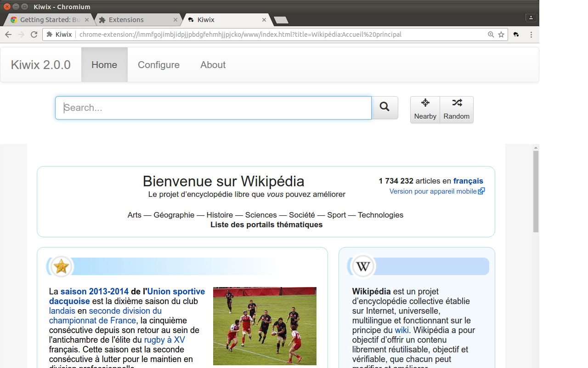The image size is (588, 368).
Task: Follow the français link
Action: tap(468, 181)
